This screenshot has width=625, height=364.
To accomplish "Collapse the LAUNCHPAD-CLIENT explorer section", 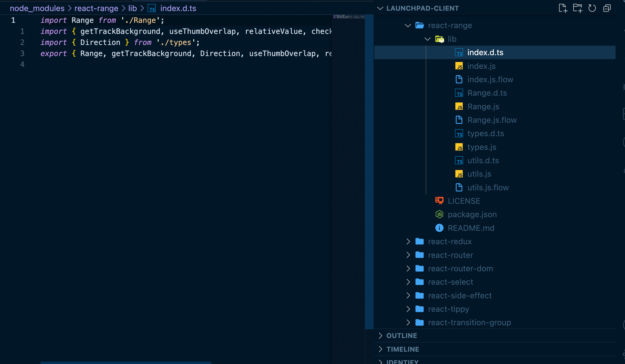I will point(380,9).
